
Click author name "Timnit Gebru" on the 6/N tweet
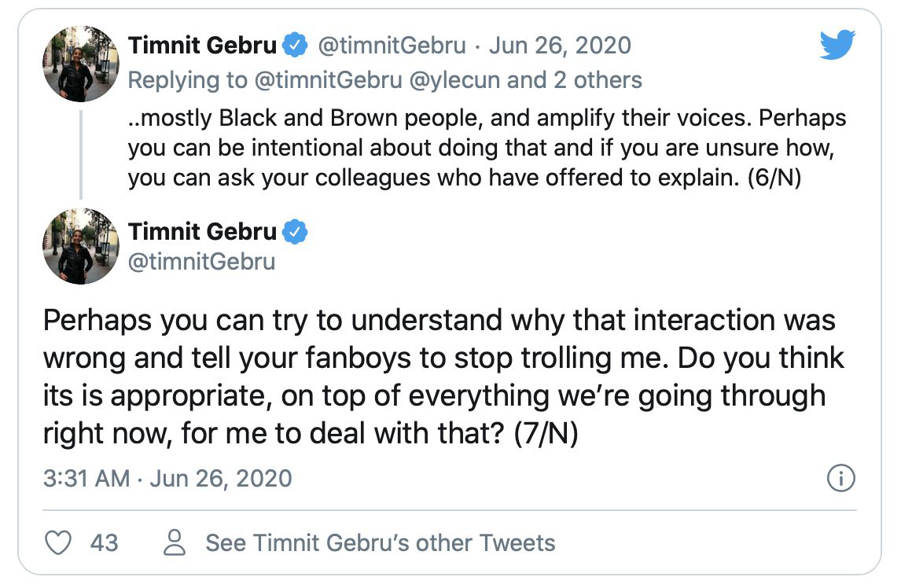click(202, 46)
